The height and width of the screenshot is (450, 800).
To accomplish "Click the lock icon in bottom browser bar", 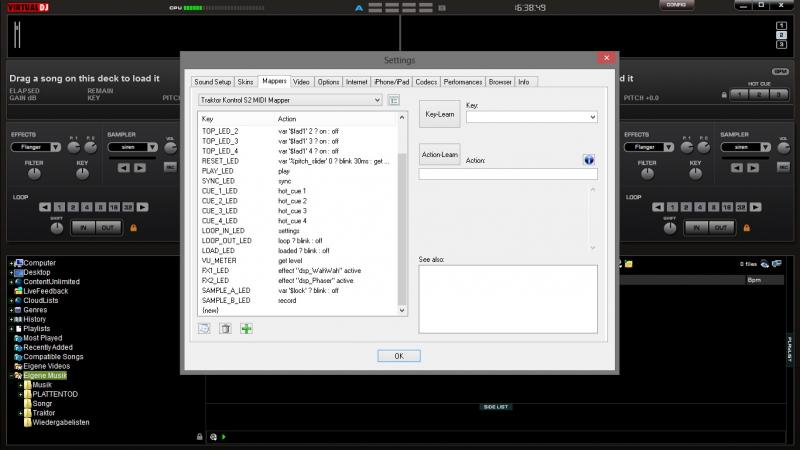I will coord(199,437).
